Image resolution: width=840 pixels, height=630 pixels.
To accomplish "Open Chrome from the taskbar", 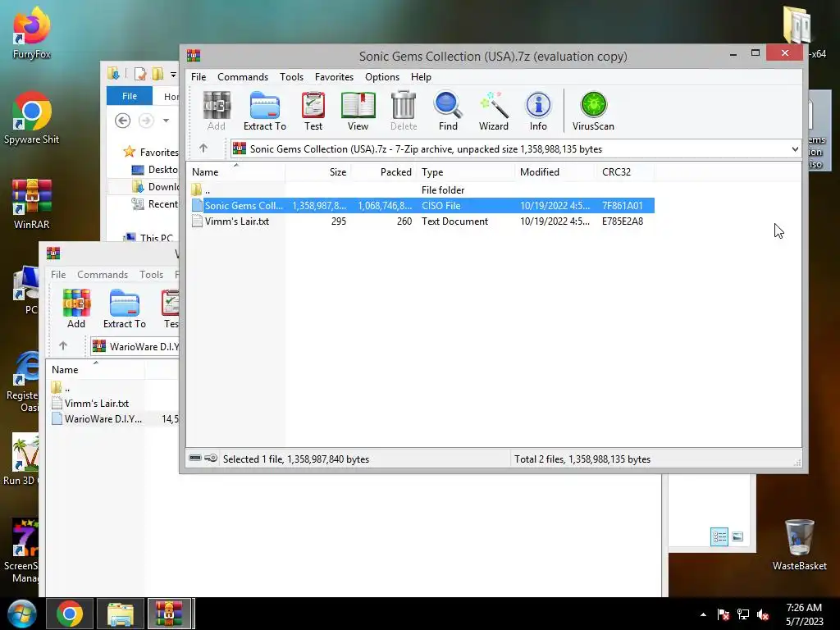I will pos(70,614).
